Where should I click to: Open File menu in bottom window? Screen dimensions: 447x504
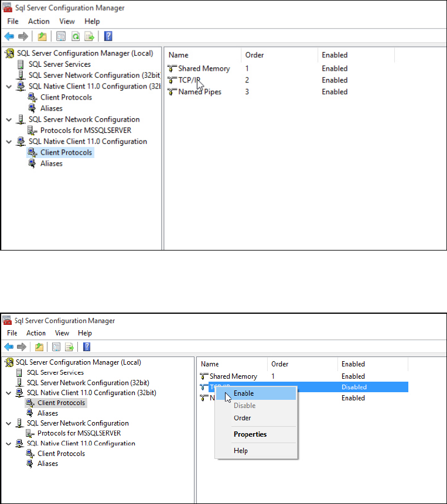(12, 333)
